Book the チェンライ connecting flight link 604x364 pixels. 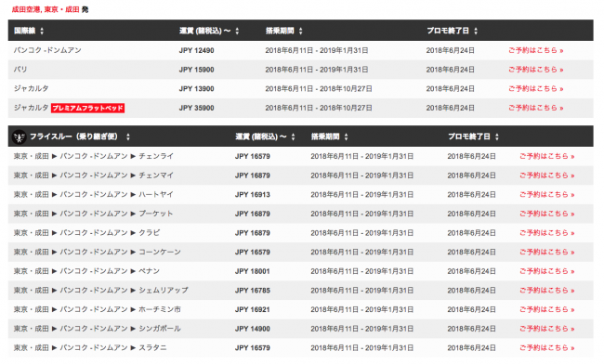coord(547,156)
